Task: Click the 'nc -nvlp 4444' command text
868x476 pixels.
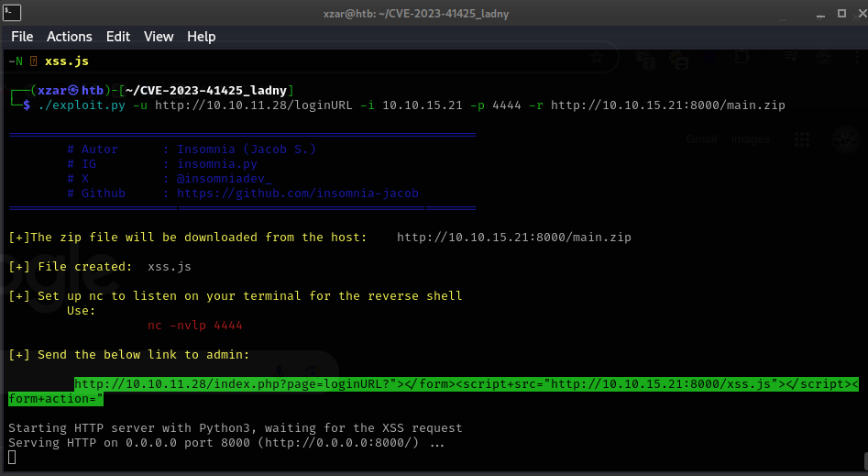Action: tap(195, 326)
